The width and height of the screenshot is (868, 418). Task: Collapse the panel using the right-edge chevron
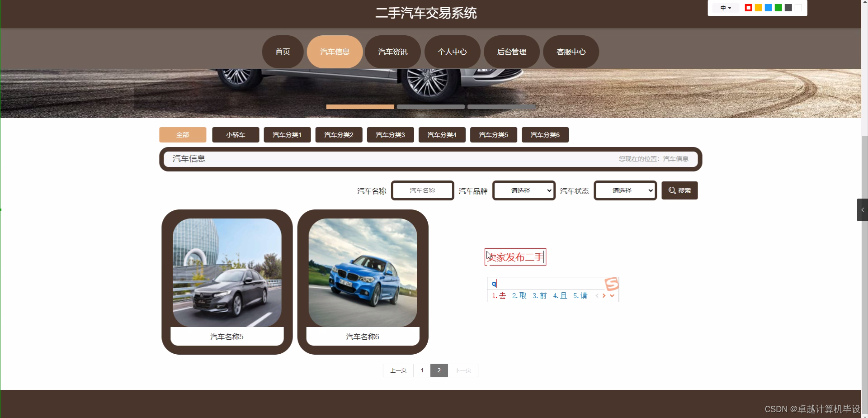863,209
